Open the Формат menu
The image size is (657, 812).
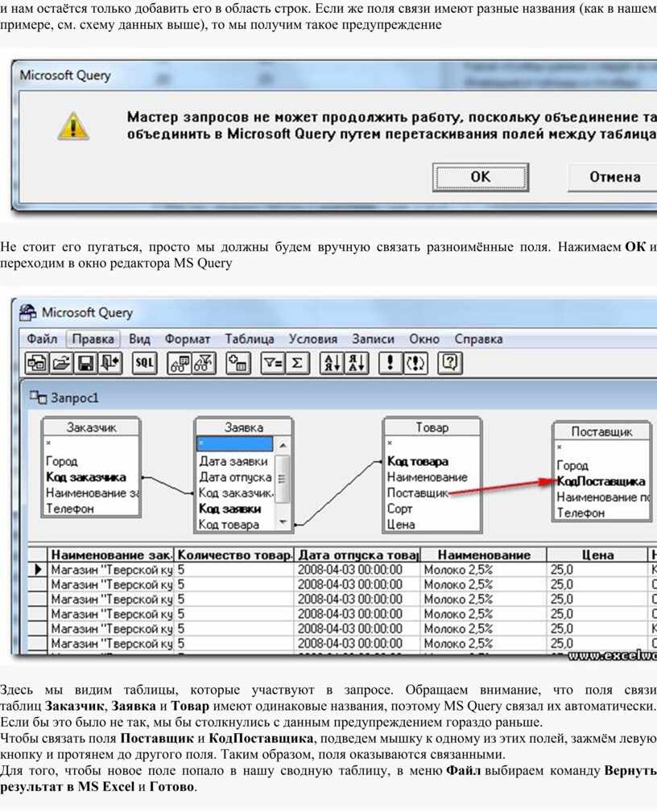point(188,339)
